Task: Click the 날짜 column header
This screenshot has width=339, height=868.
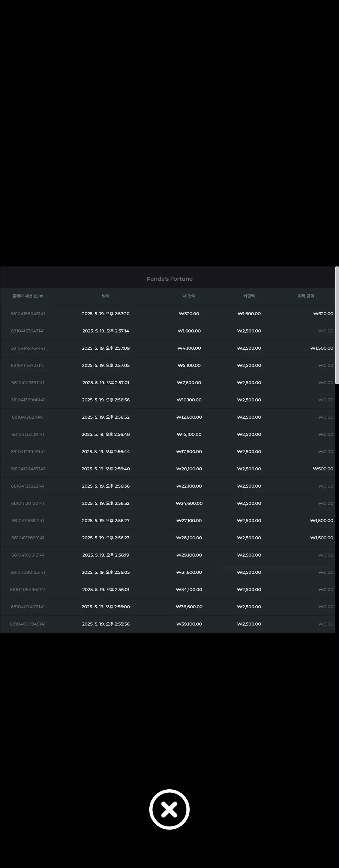Action: point(106,296)
